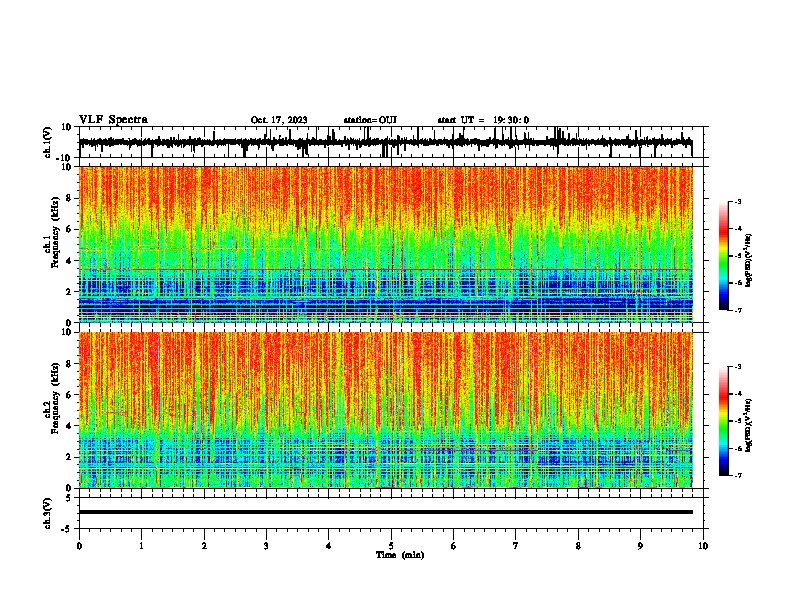Click the time axis tick label 1

[x=141, y=546]
